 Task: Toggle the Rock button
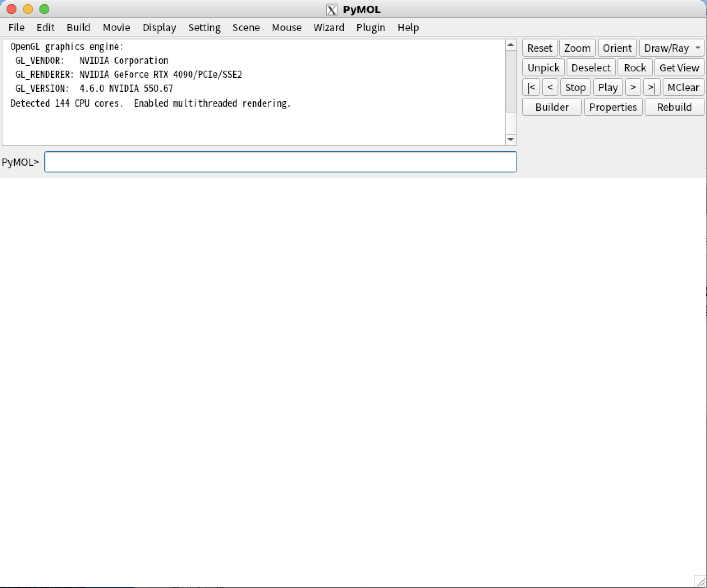pos(635,68)
